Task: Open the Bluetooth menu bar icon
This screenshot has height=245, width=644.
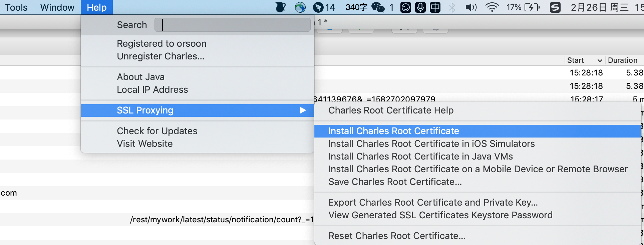Action: click(452, 7)
